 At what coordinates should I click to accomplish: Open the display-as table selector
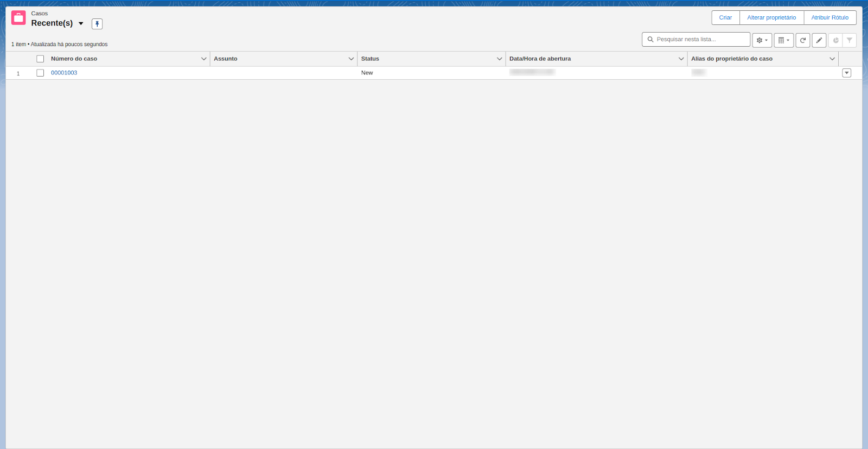(x=783, y=40)
